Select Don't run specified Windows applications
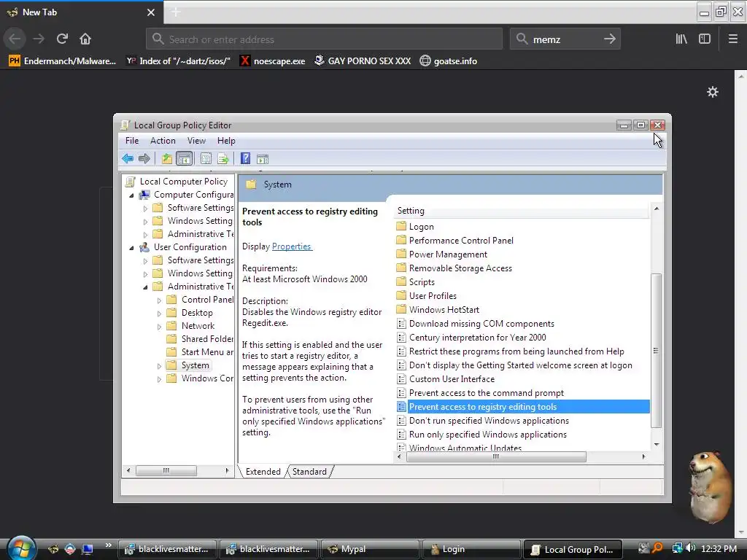The height and width of the screenshot is (560, 747). [x=489, y=421]
